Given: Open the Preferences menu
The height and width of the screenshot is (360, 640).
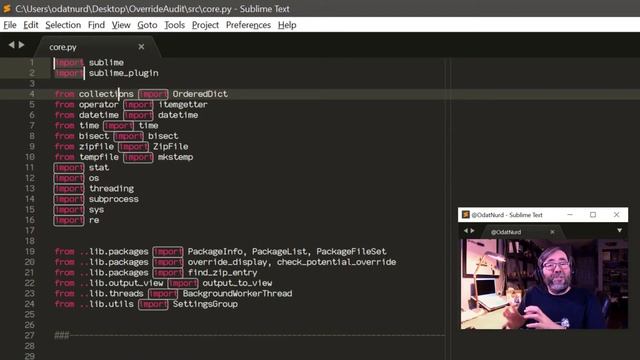Looking at the screenshot, I should click(248, 25).
